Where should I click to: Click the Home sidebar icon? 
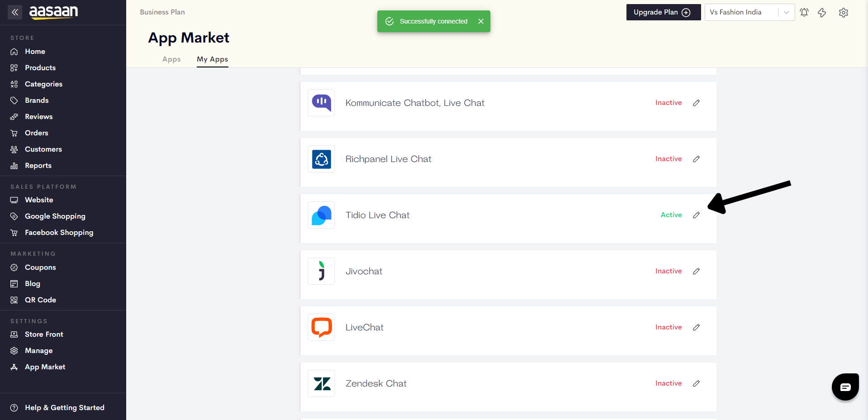click(14, 52)
